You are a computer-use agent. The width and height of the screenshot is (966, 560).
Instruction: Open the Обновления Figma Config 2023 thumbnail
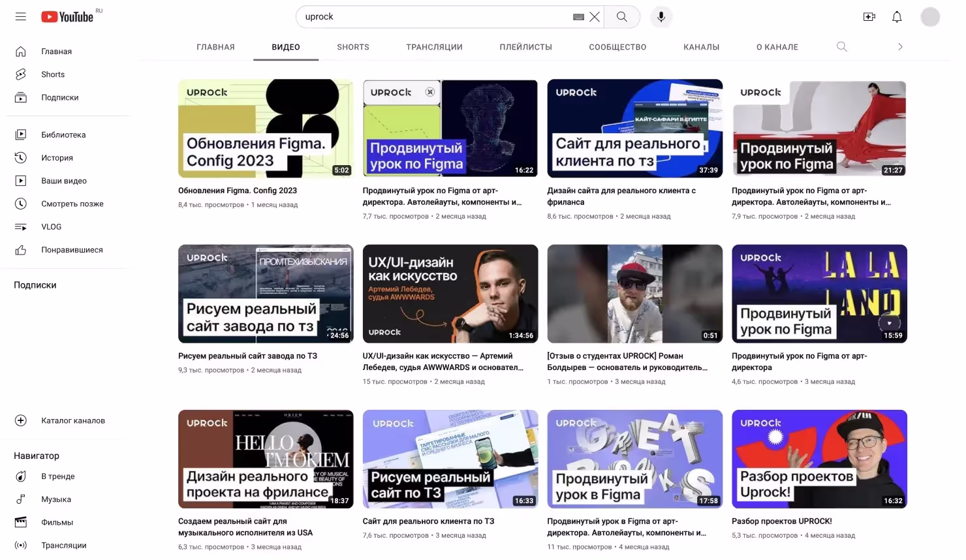point(266,129)
